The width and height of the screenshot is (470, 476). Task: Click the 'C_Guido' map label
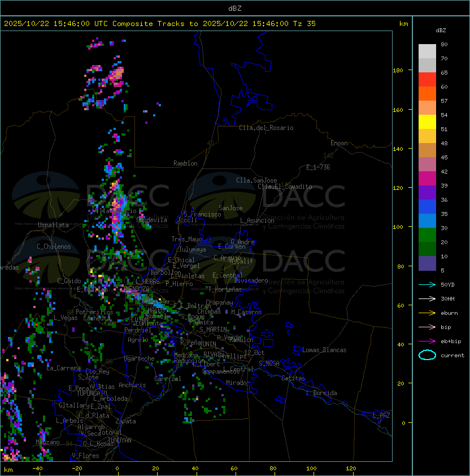[x=69, y=281]
